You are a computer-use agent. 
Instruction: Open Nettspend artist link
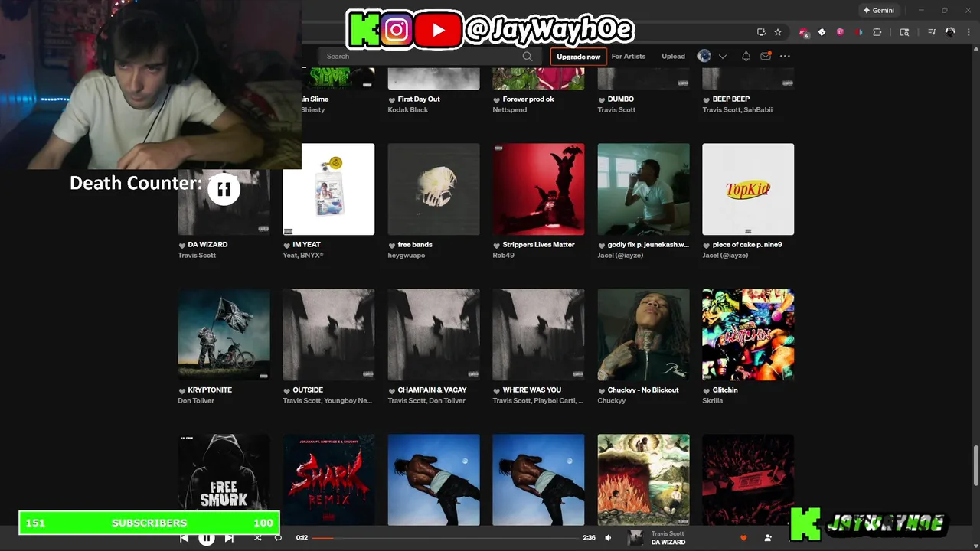coord(509,109)
